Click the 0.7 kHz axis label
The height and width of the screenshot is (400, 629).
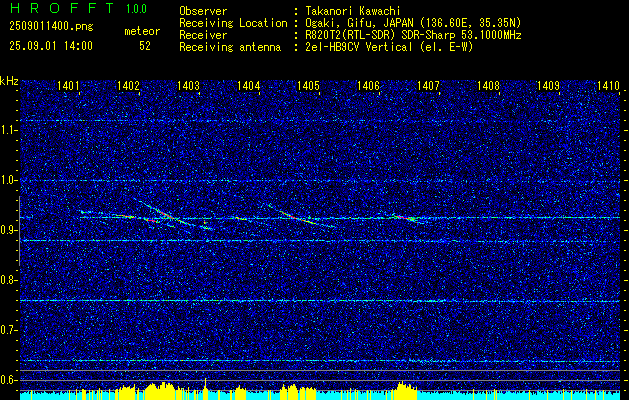tap(7, 330)
